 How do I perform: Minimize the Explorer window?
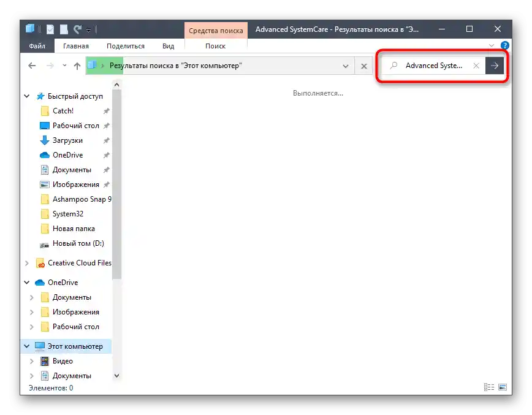441,29
